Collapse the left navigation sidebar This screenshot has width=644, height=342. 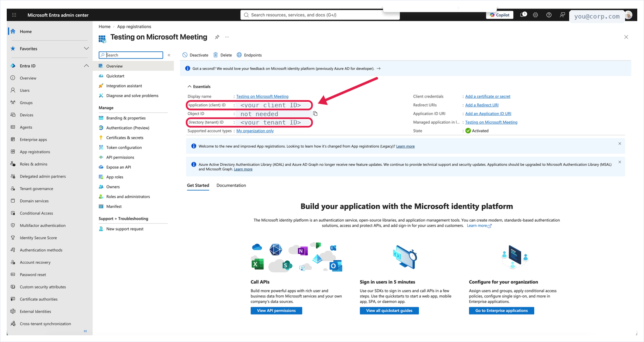85,331
